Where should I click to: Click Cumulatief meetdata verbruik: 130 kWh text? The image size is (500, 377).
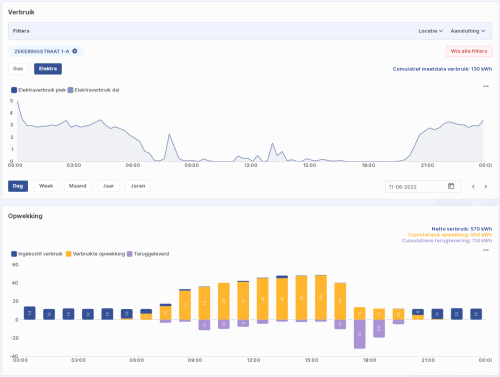[x=442, y=69]
